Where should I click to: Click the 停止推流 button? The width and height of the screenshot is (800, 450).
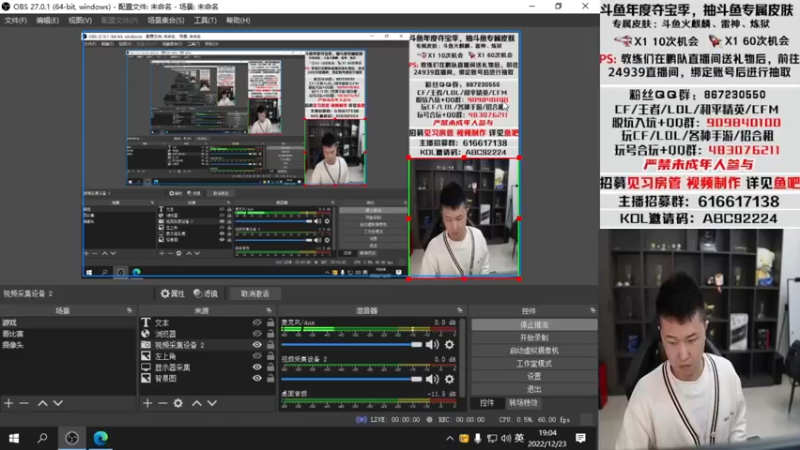pyautogui.click(x=534, y=324)
